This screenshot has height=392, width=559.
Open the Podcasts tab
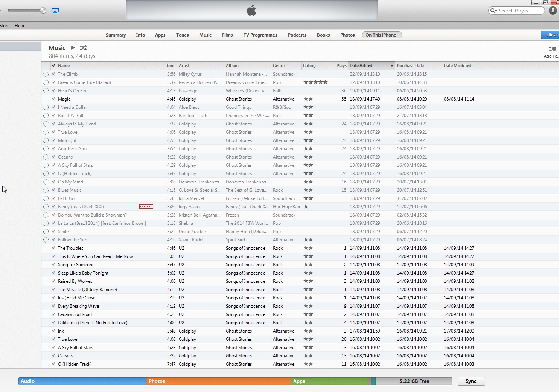click(x=297, y=35)
